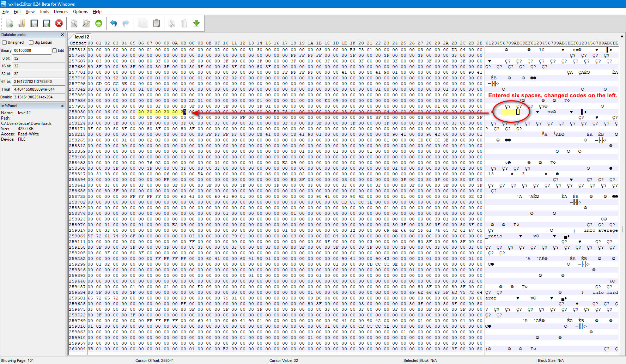Click the Cut scissors icon
The height and width of the screenshot is (364, 626).
[x=172, y=23]
